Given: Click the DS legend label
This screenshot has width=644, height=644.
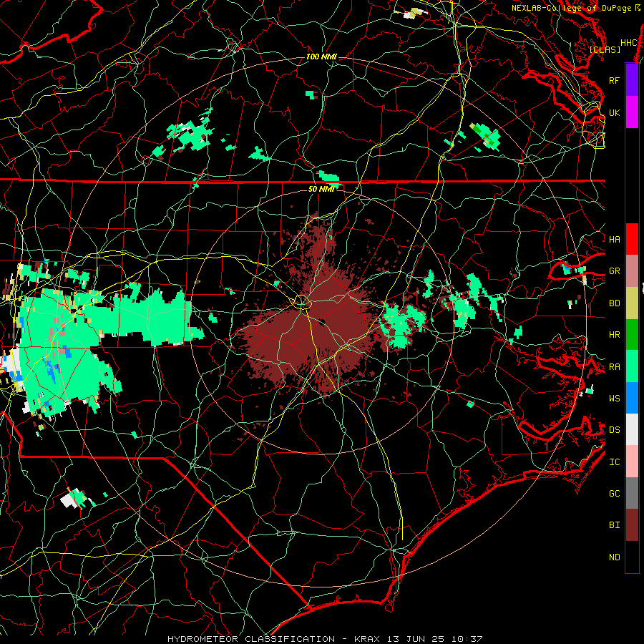Looking at the screenshot, I should pyautogui.click(x=614, y=430).
